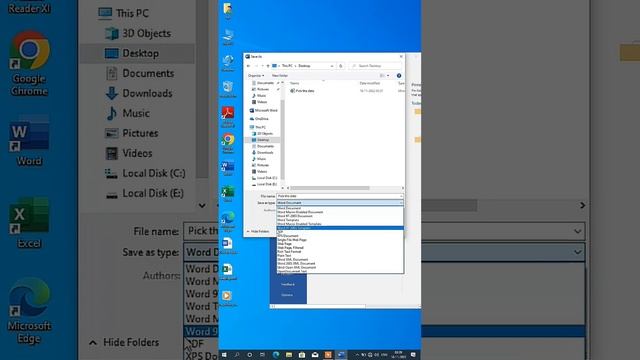The image size is (640, 360).
Task: Open Feedback in the Word backstage sidebar
Action: [x=287, y=284]
